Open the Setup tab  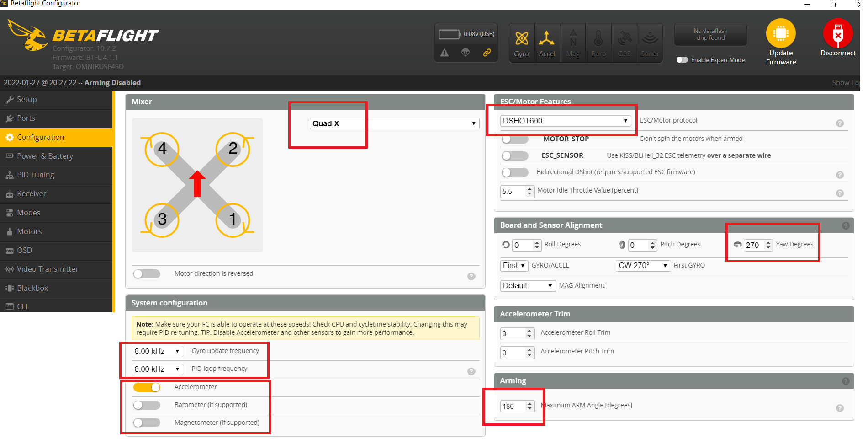point(56,100)
